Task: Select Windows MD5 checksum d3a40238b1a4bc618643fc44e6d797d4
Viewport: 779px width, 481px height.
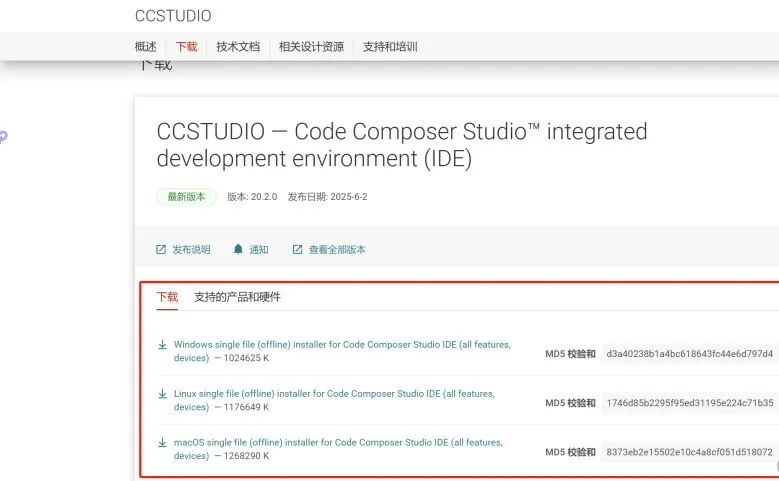Action: 690,354
